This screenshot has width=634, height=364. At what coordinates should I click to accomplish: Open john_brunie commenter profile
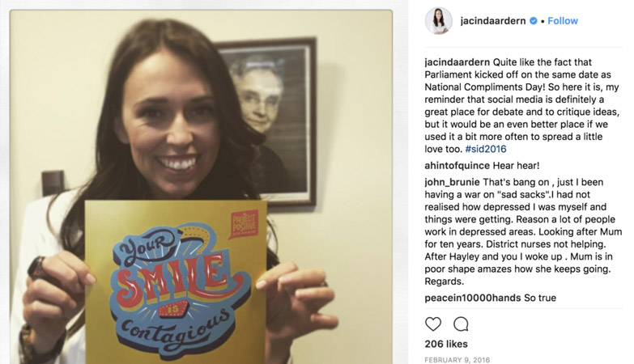(x=452, y=182)
